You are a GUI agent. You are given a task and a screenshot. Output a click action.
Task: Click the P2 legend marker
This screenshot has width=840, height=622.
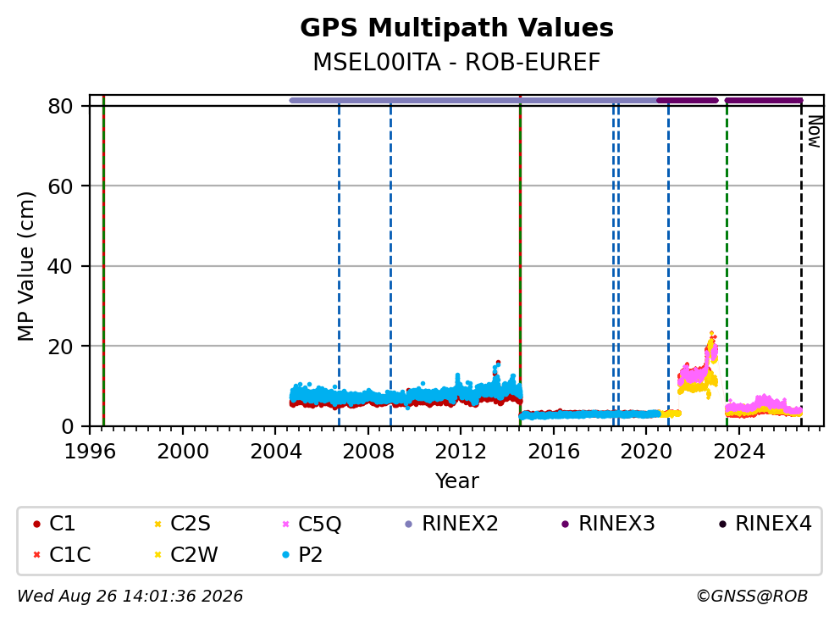[x=285, y=554]
